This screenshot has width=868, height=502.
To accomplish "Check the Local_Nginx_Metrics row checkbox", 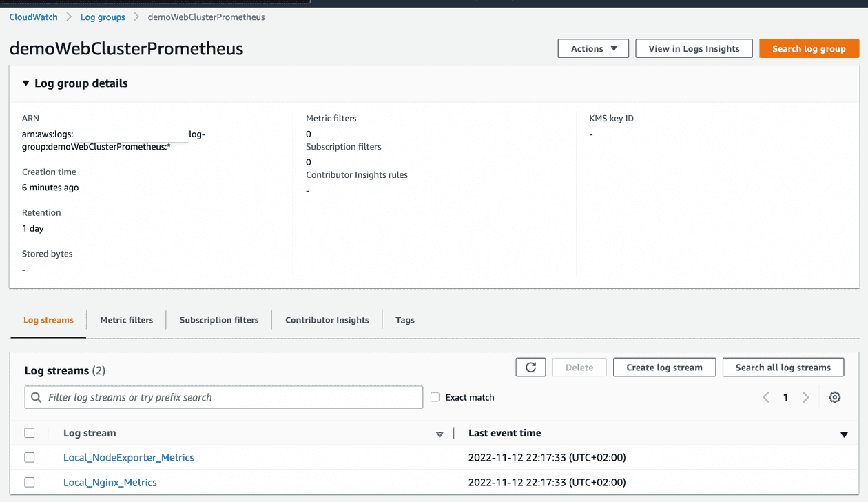I will pyautogui.click(x=29, y=482).
